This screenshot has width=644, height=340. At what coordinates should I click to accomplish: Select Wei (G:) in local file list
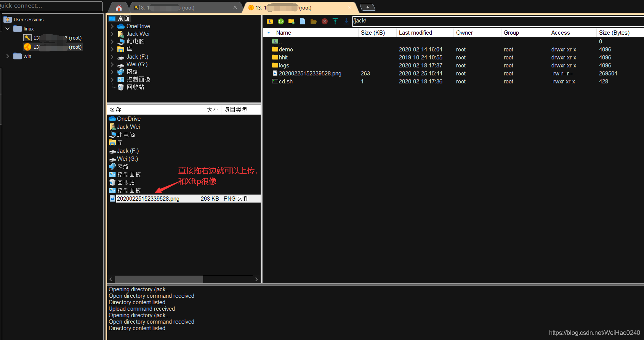point(123,159)
